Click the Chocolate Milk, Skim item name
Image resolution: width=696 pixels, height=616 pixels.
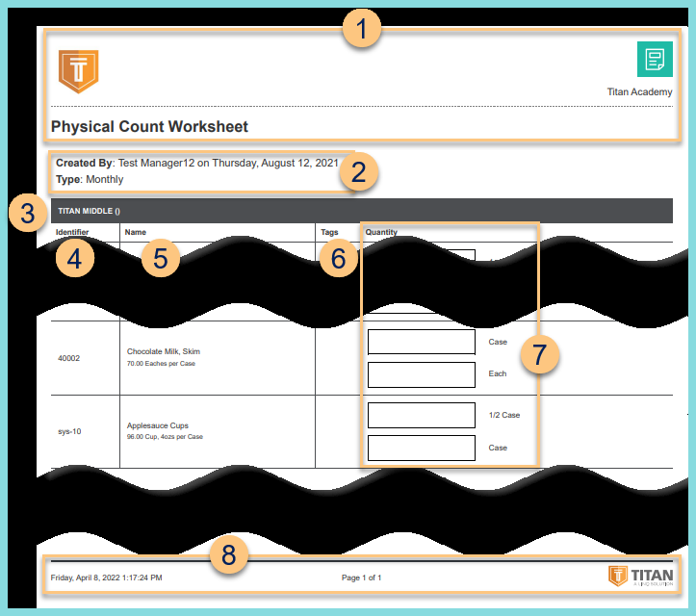[164, 351]
